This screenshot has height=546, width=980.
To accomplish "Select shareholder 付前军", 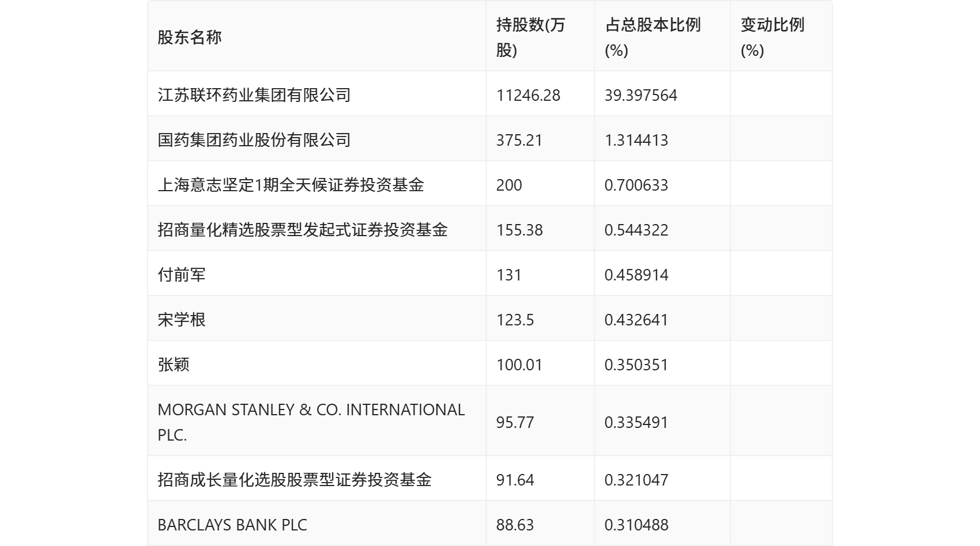I will coord(182,274).
